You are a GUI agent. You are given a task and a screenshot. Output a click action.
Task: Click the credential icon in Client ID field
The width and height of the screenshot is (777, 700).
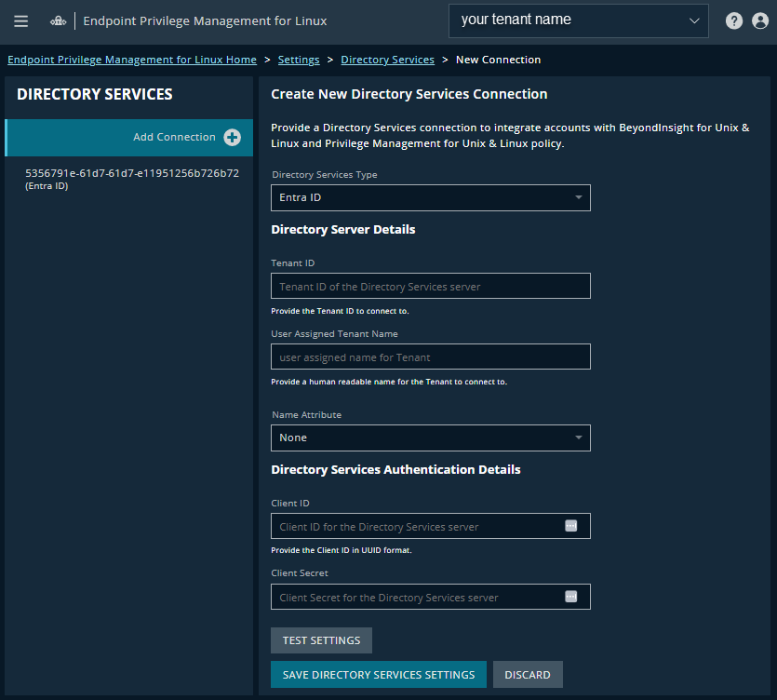(x=570, y=526)
